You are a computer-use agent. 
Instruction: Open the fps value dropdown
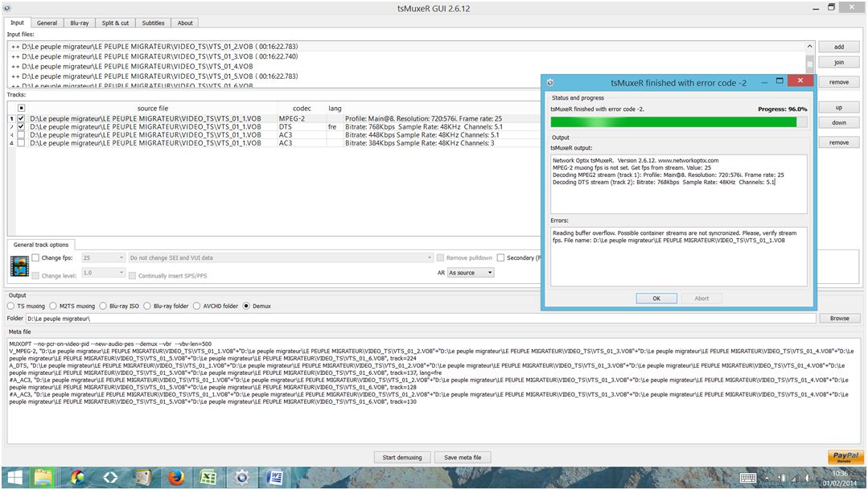103,258
